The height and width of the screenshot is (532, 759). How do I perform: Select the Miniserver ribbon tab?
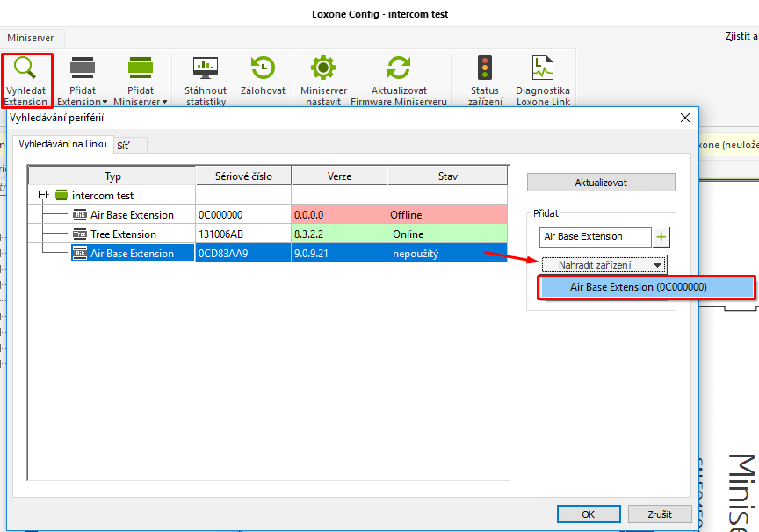[x=29, y=38]
